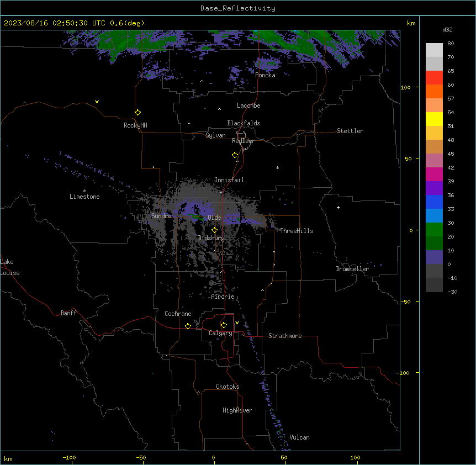Select the Didsbury town label
This screenshot has height=465, width=476.
[x=211, y=238]
